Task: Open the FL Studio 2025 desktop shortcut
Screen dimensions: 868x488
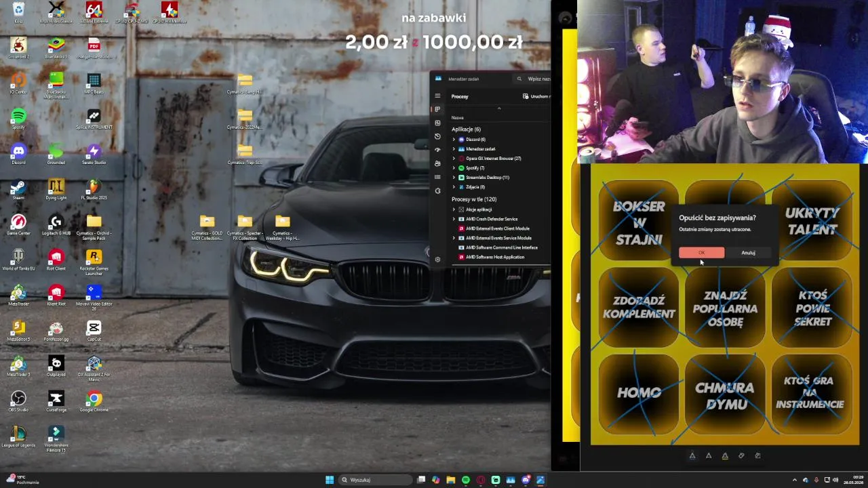Action: pos(94,188)
